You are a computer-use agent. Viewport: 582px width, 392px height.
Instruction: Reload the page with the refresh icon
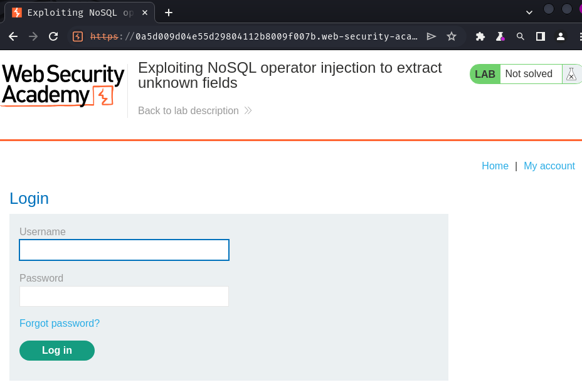pos(53,36)
